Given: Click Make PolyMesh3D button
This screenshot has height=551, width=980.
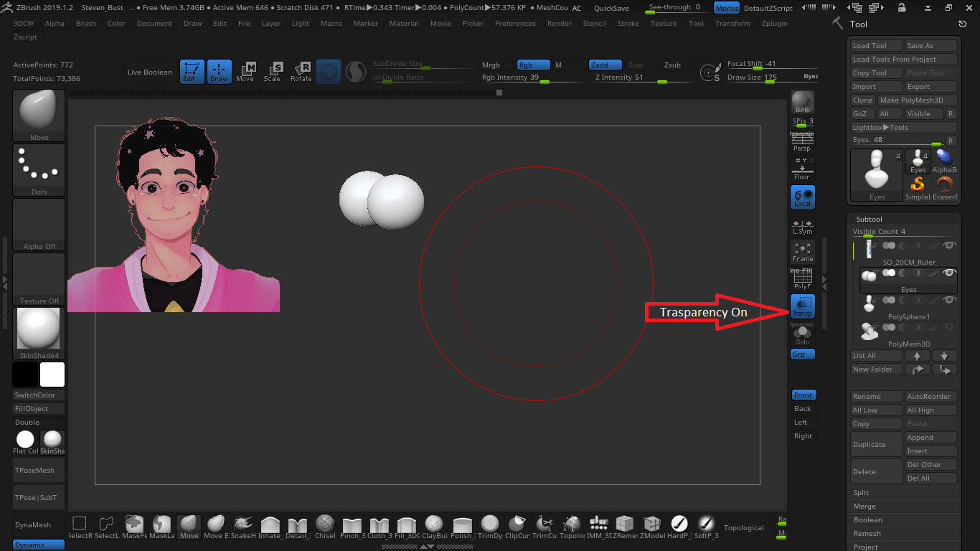Looking at the screenshot, I should pyautogui.click(x=918, y=100).
